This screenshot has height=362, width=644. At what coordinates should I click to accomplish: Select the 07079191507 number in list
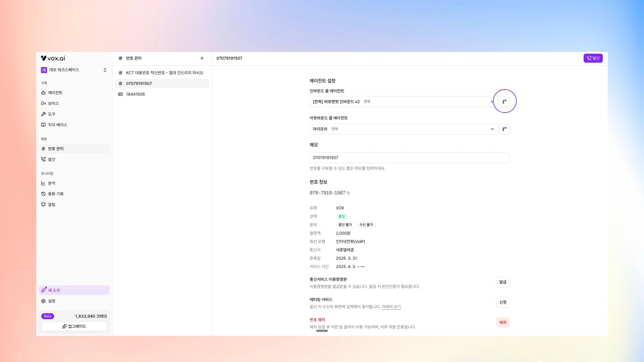click(x=162, y=83)
